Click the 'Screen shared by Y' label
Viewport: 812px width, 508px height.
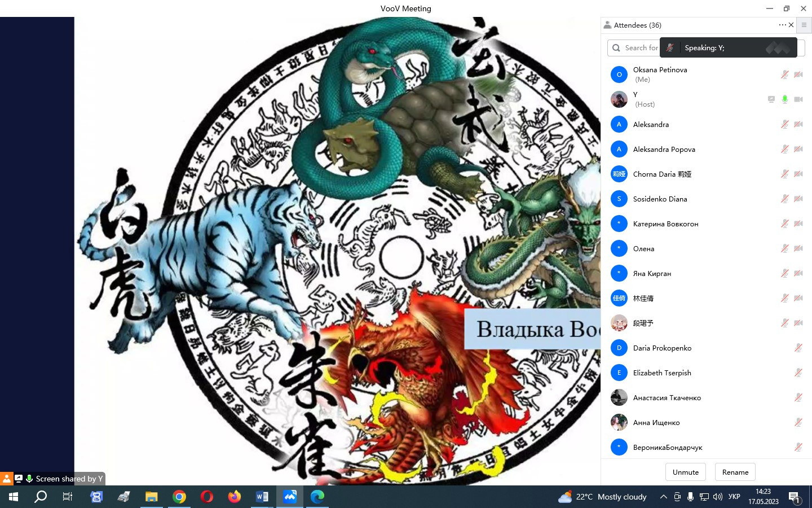point(69,479)
